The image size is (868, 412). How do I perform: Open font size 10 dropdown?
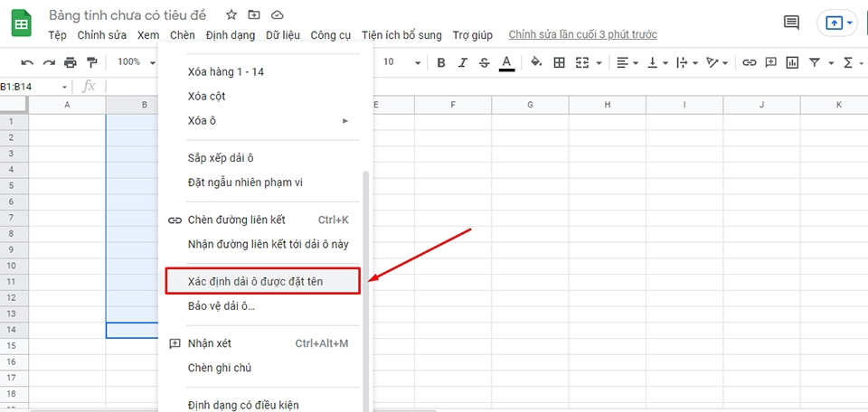[401, 62]
